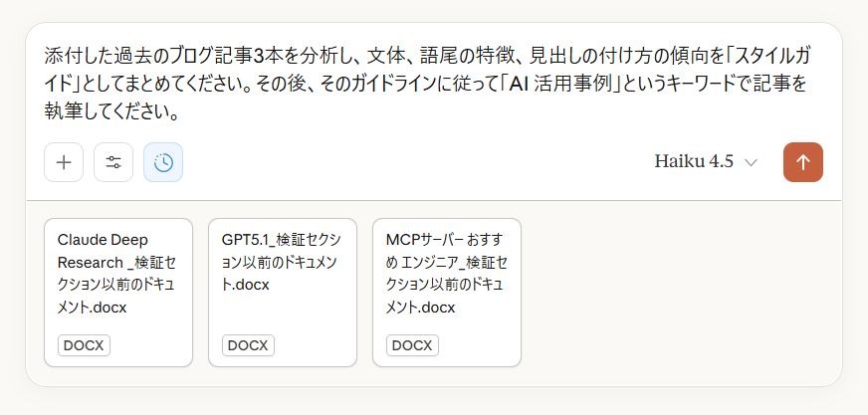Expand the chevron beside Haiku 4.5
This screenshot has width=868, height=415.
[751, 162]
